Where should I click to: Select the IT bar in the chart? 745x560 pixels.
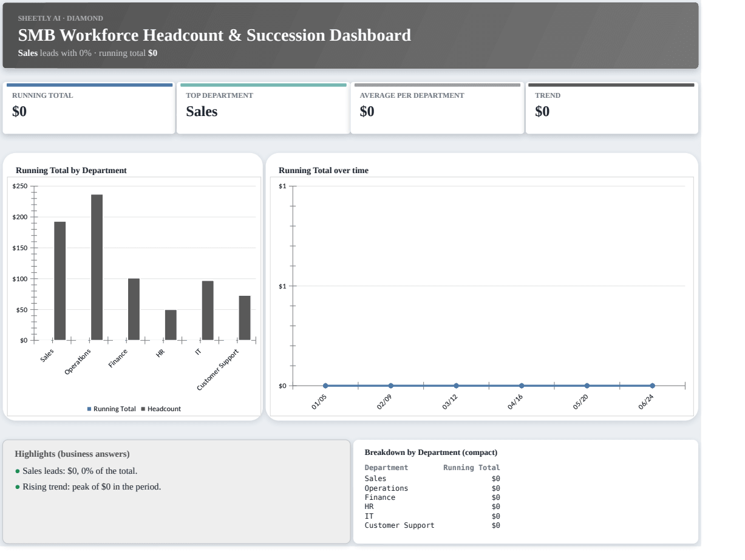coord(208,310)
